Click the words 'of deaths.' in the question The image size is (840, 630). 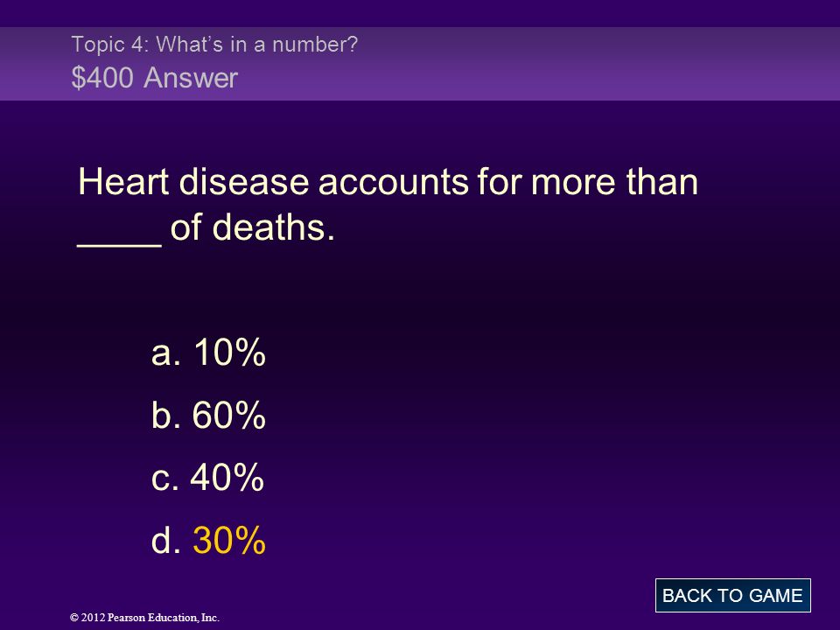(252, 227)
